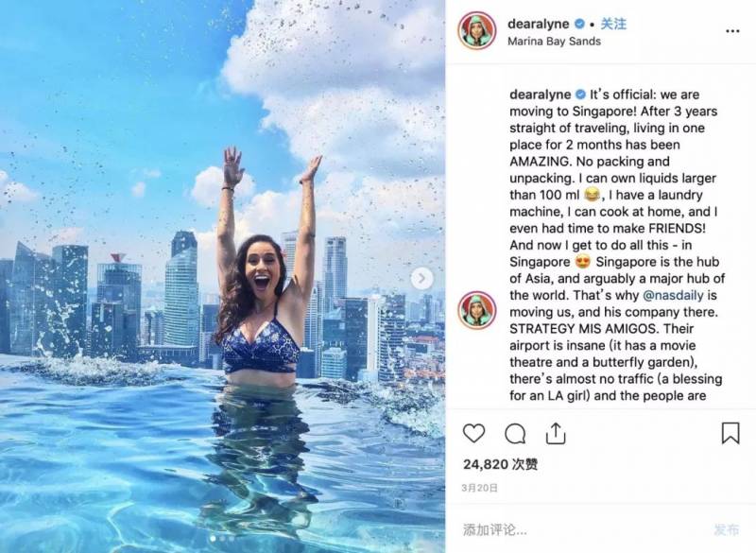The height and width of the screenshot is (553, 756).
Task: Click the blue verified badge in header
Action: (580, 24)
